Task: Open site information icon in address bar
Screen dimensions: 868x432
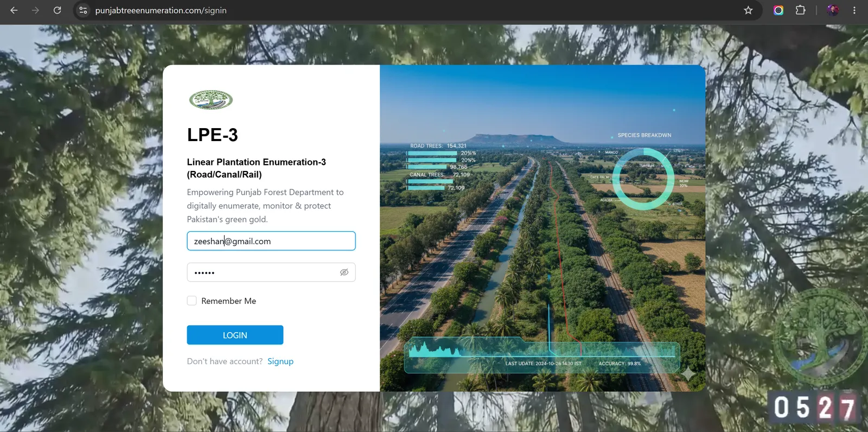Action: point(83,10)
